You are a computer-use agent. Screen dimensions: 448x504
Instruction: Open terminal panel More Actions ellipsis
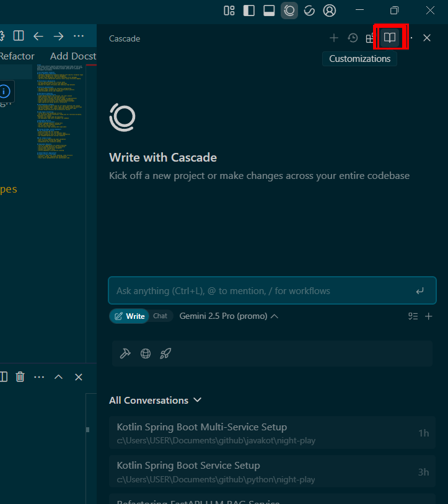(39, 377)
